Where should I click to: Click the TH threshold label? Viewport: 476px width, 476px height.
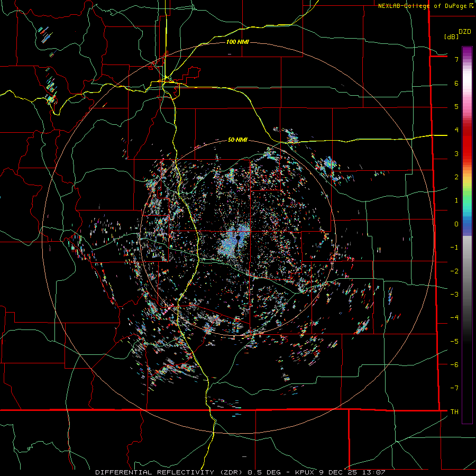pyautogui.click(x=454, y=411)
